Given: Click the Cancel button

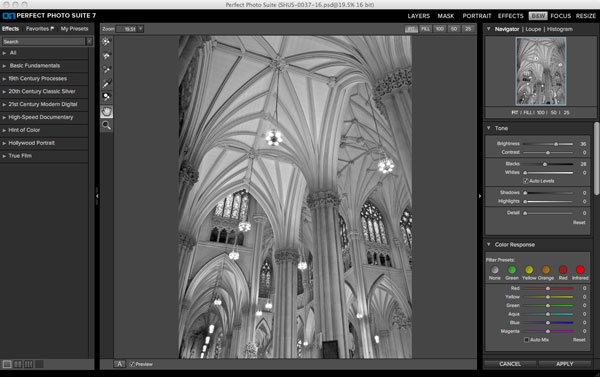Looking at the screenshot, I should click(510, 364).
